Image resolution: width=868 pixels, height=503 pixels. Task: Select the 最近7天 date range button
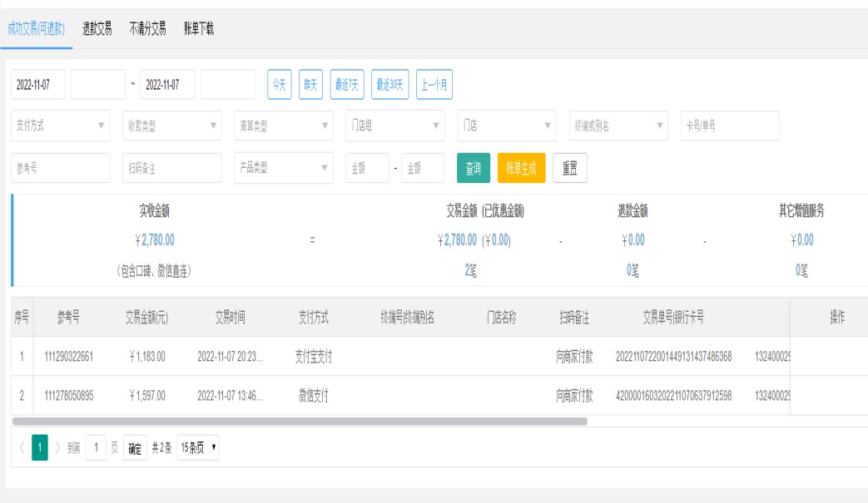point(347,85)
